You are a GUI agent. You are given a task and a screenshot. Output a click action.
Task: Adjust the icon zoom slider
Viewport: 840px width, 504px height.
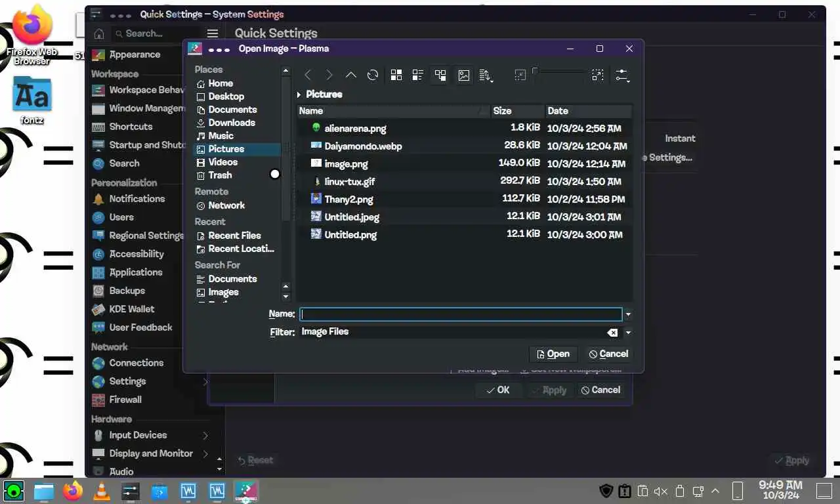click(559, 72)
